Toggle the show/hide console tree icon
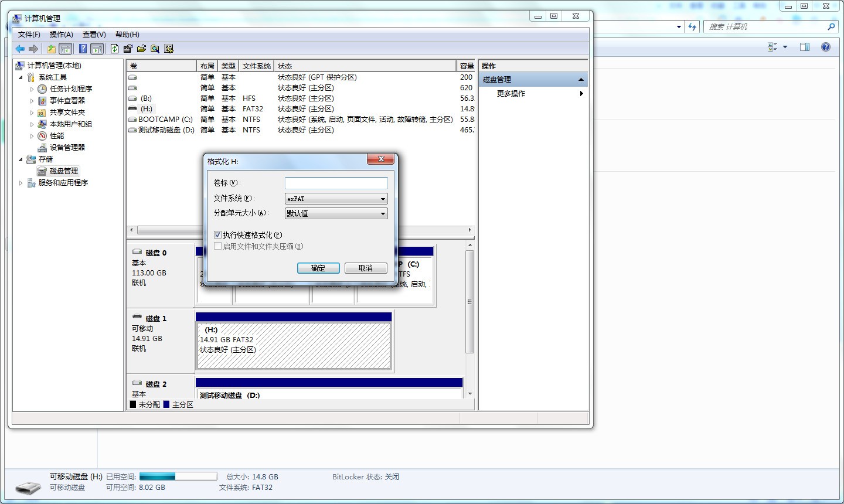Screen dimensions: 844x504 [x=66, y=49]
